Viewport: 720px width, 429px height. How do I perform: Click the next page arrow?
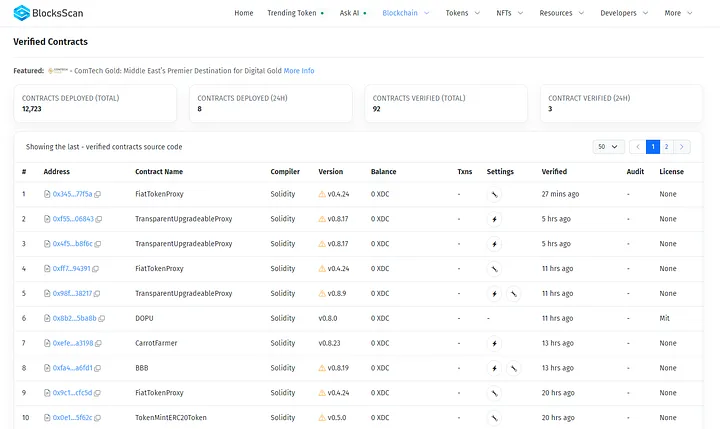click(683, 146)
